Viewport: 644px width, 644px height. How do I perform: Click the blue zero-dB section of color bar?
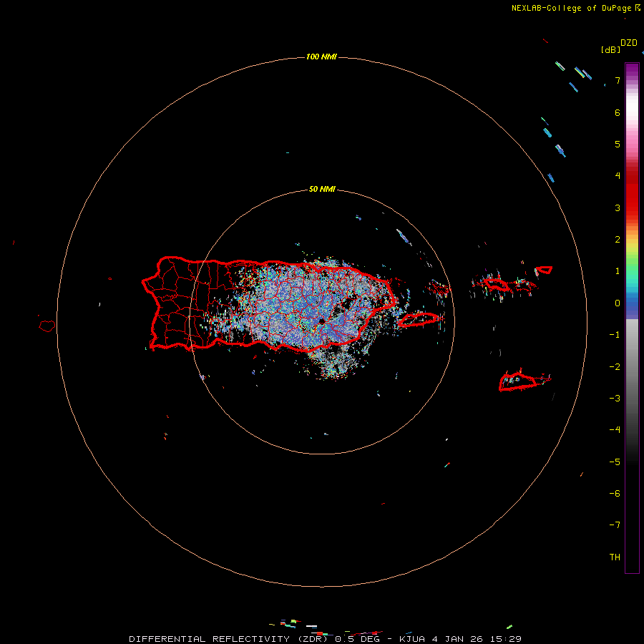pyautogui.click(x=632, y=304)
